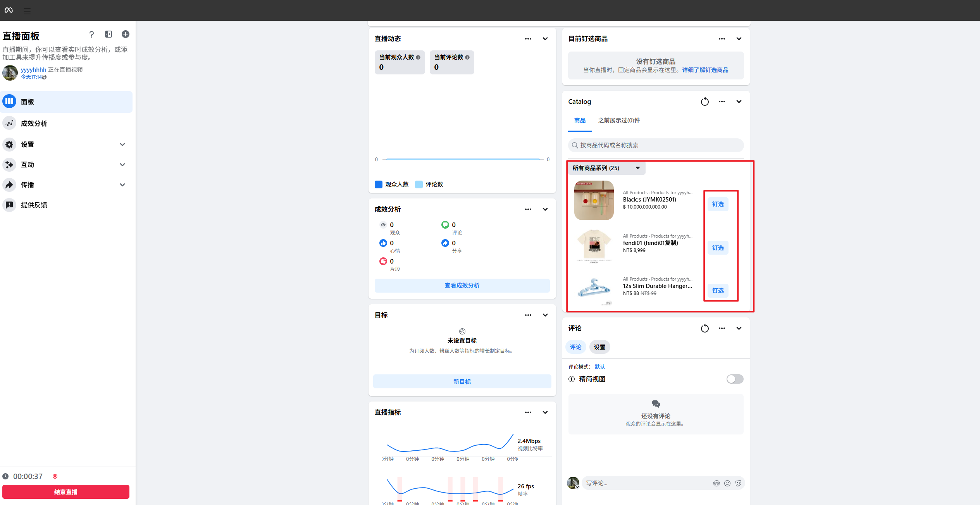Open the 所有商品系列 (25) dropdown
This screenshot has height=505, width=980.
pyautogui.click(x=606, y=168)
